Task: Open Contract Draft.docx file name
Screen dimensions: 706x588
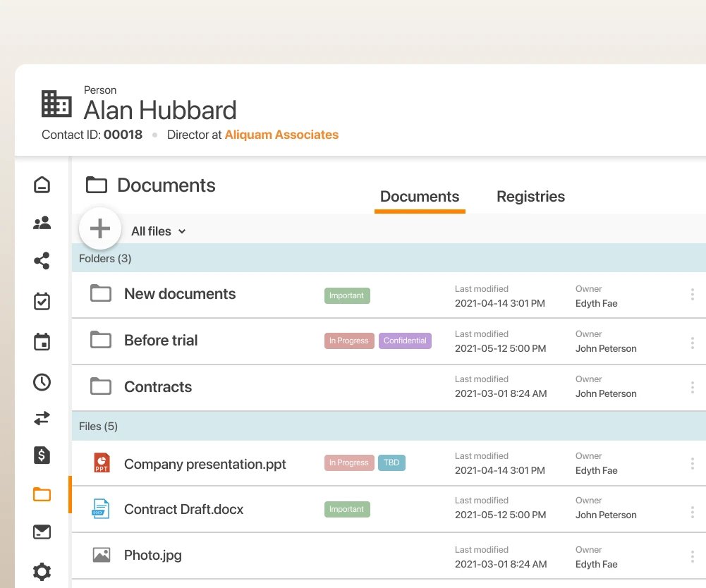Action: (183, 509)
